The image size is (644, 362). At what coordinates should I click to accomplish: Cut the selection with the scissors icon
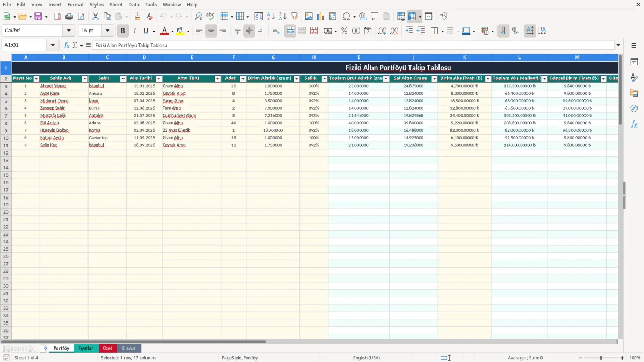point(96,17)
